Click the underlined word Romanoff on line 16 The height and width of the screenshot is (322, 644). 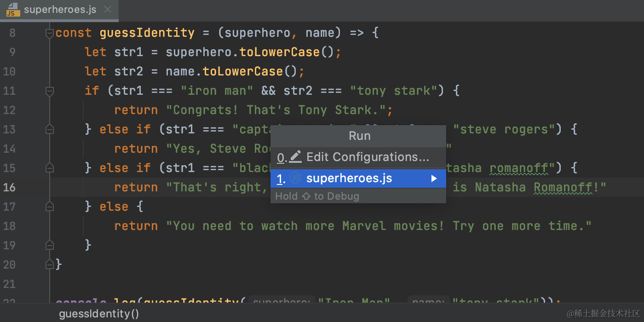(x=563, y=188)
